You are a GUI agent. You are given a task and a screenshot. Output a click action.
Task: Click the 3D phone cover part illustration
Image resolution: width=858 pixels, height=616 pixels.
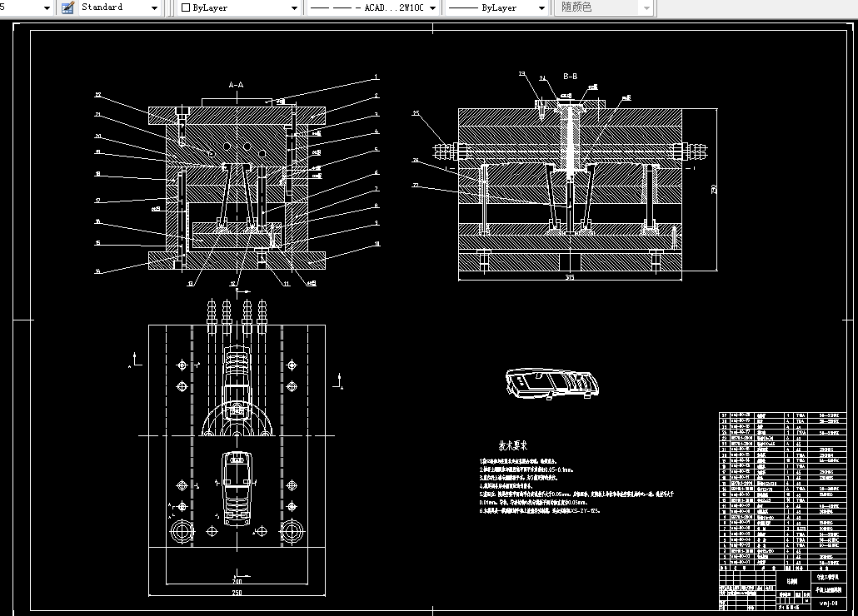[x=552, y=384]
